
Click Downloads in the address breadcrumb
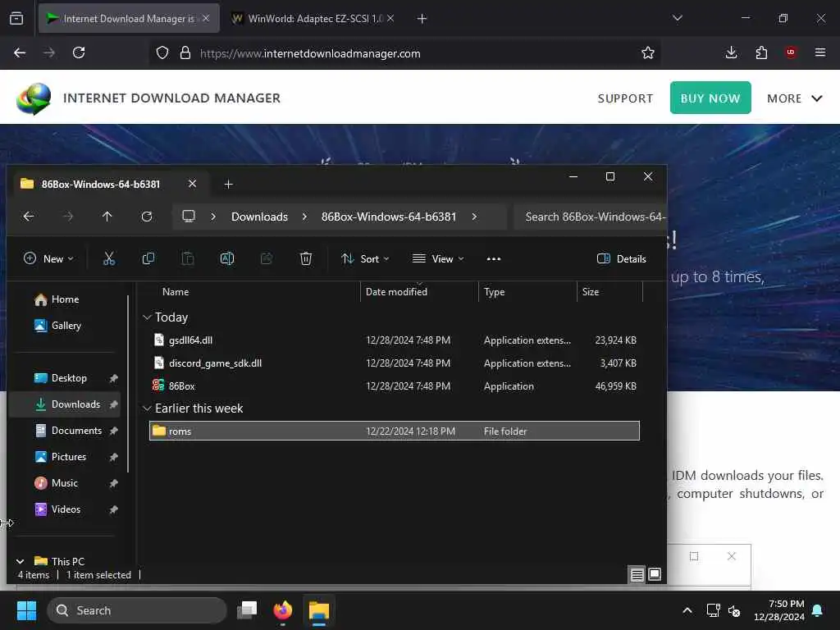[x=259, y=217]
